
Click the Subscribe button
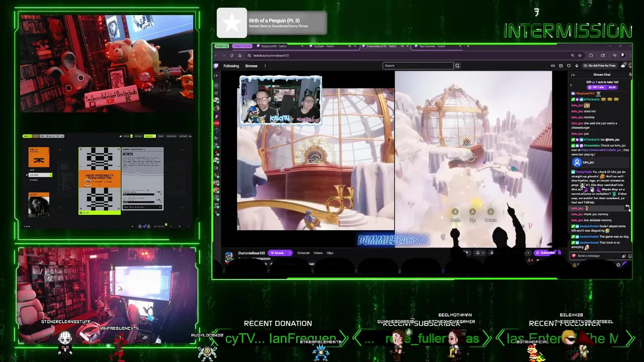547,253
